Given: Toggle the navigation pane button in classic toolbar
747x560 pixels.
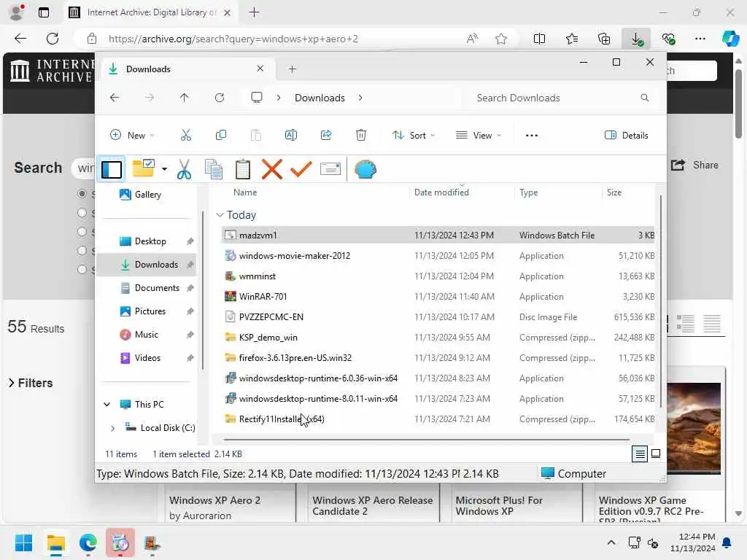Looking at the screenshot, I should point(112,169).
